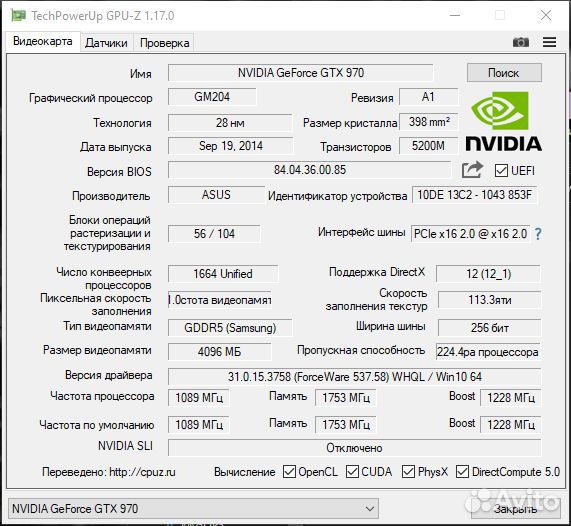Click the 28 нм technology field
The height and width of the screenshot is (526, 571).
point(230,123)
